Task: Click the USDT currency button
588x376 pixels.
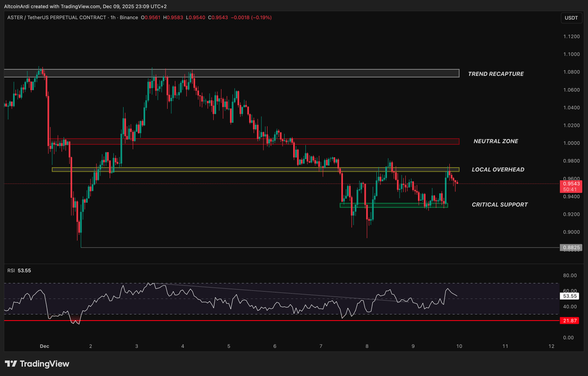Action: pyautogui.click(x=571, y=18)
